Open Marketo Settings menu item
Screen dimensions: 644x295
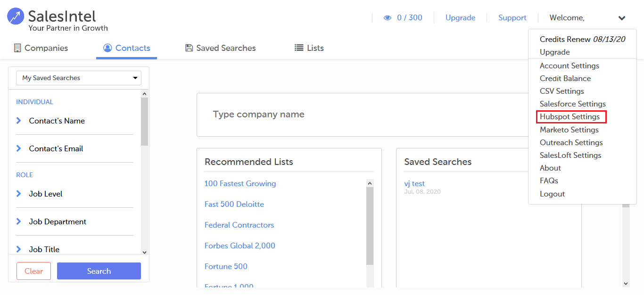tap(569, 130)
